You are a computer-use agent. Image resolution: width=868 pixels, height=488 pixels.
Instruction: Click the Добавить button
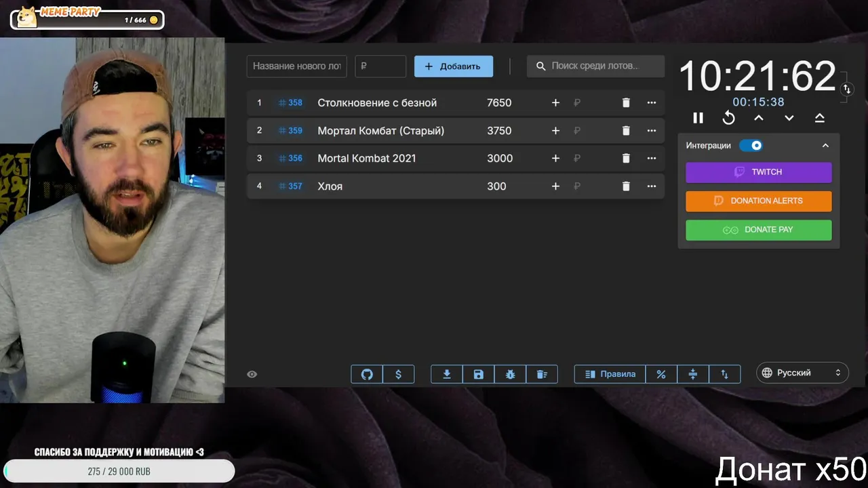tap(454, 66)
